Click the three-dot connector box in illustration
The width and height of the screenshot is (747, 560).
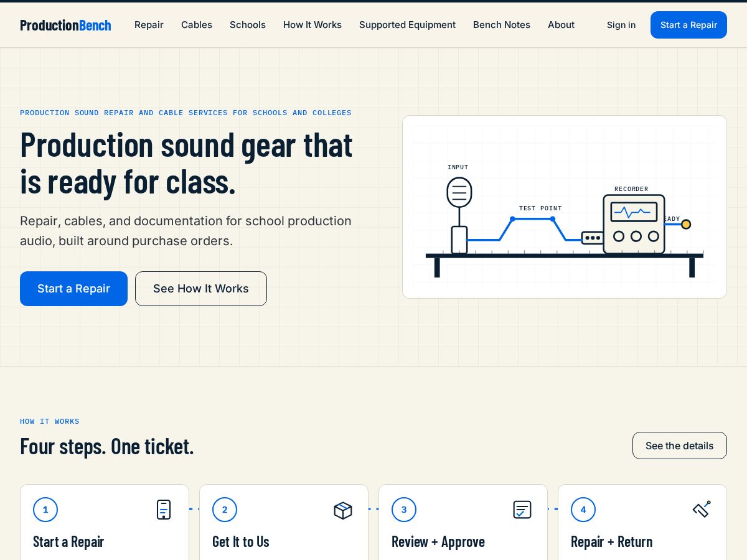pos(592,238)
